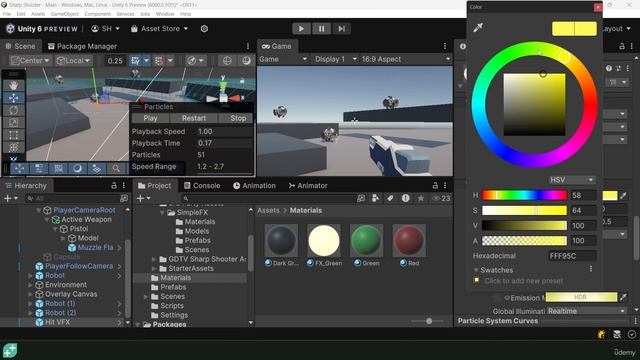Click the Hierarchy search scope icon

pyautogui.click(x=124, y=198)
